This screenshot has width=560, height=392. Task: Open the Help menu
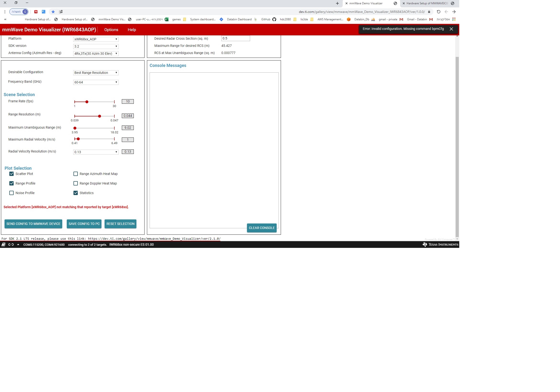coord(132,30)
